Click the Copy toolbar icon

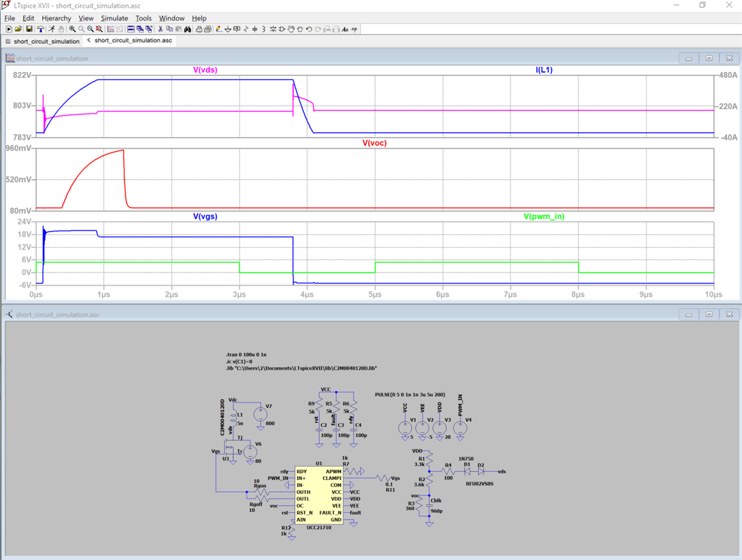pyautogui.click(x=170, y=29)
